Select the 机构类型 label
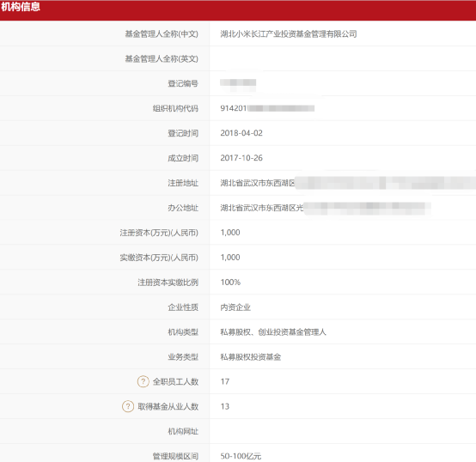476x462 pixels. (183, 332)
